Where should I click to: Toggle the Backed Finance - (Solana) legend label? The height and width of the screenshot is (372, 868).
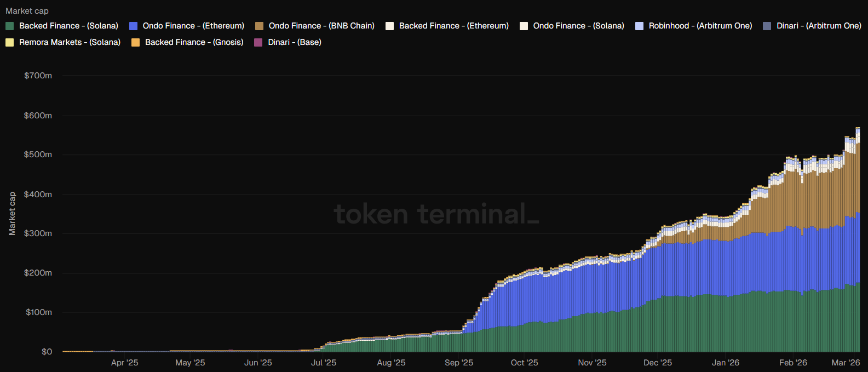68,26
